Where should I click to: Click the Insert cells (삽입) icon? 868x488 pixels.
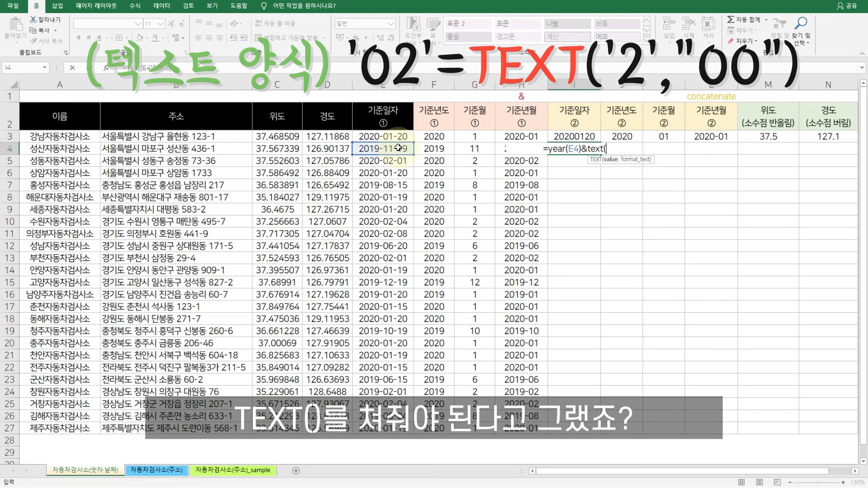[x=669, y=23]
